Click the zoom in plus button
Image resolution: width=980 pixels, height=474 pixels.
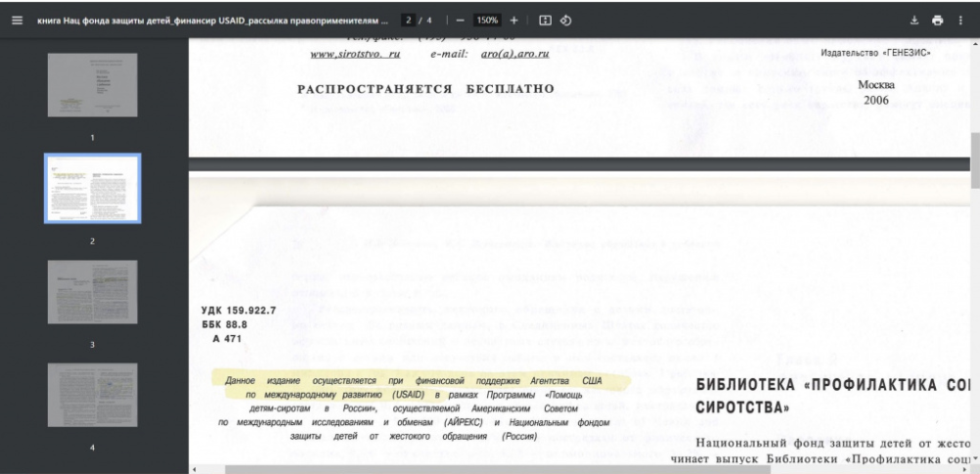pyautogui.click(x=513, y=20)
